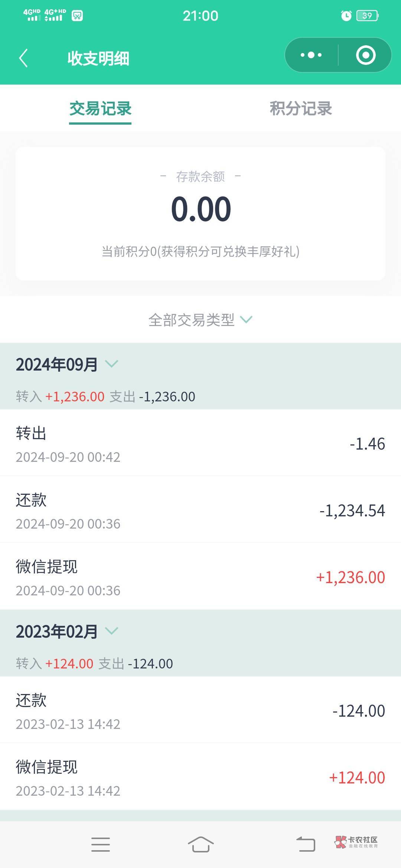The width and height of the screenshot is (401, 868).
Task: Open the 全部交易类型 filter dropdown
Action: 200,320
